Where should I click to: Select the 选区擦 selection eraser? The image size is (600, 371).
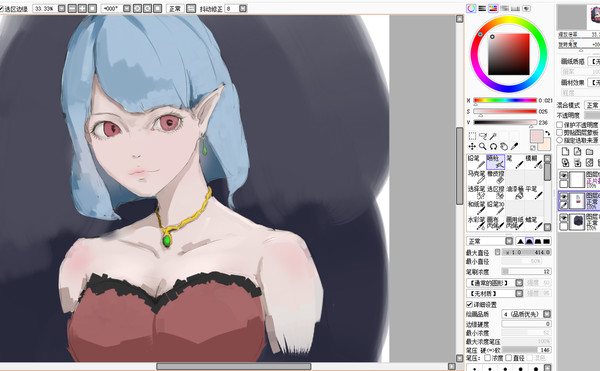point(496,192)
